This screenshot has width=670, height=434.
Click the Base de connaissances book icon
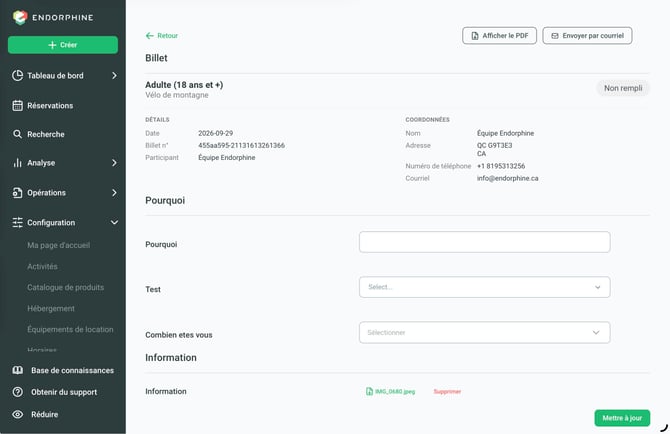coord(18,370)
